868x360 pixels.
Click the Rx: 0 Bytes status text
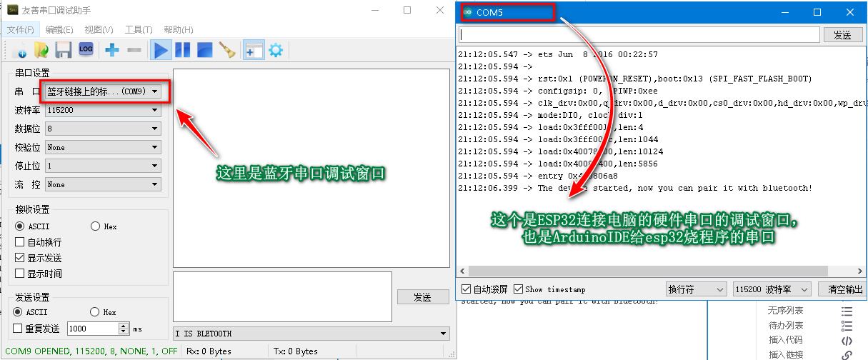click(x=209, y=351)
